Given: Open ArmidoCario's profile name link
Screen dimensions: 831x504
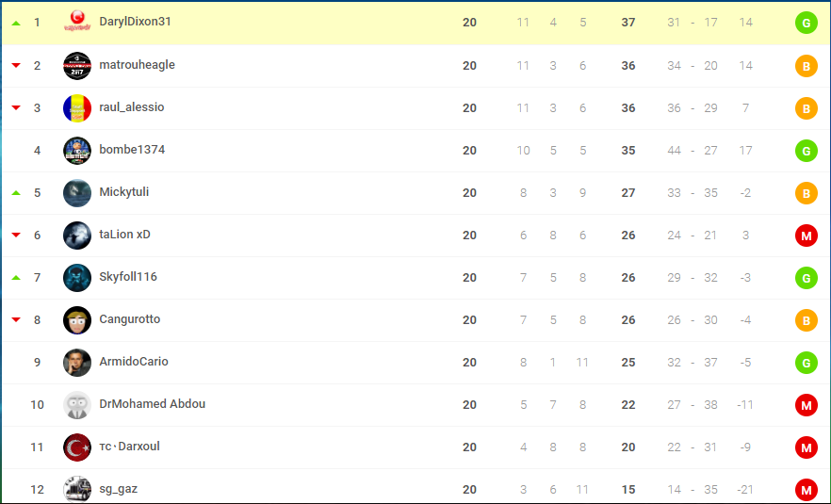Looking at the screenshot, I should coord(134,362).
